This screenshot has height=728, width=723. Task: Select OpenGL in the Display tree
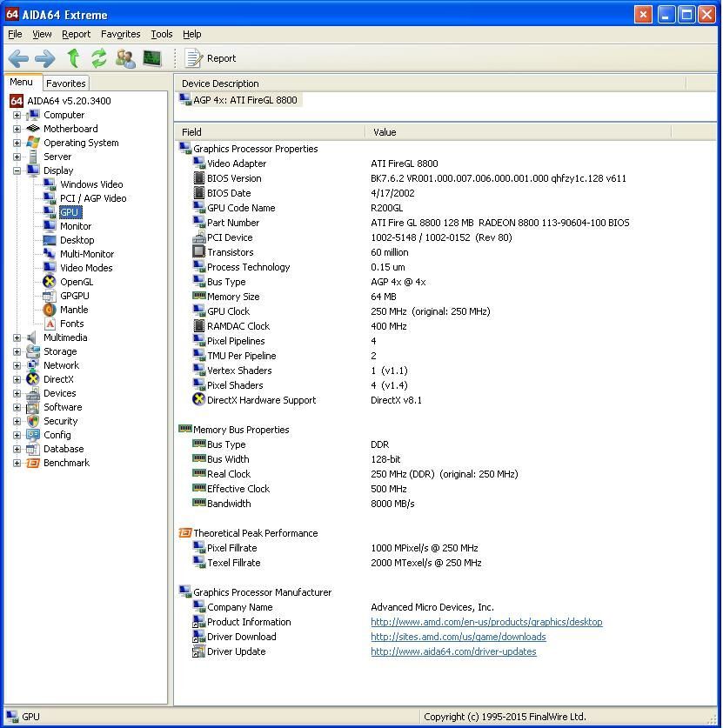(x=77, y=282)
